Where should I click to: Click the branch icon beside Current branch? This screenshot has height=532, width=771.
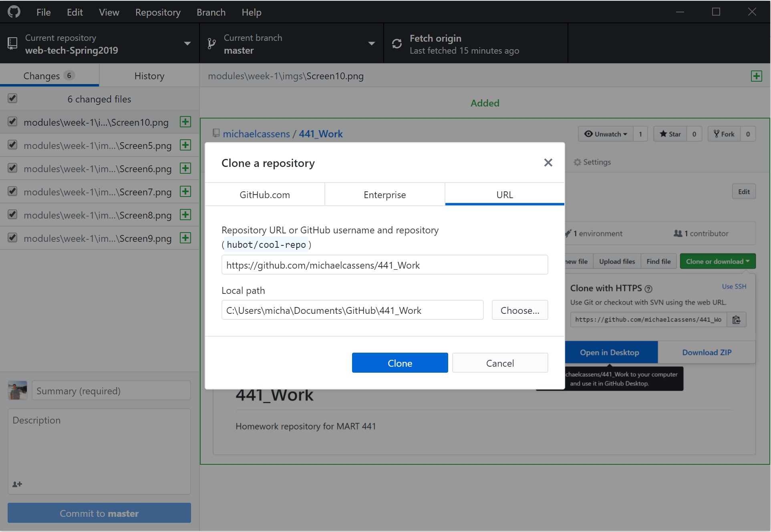tap(211, 44)
